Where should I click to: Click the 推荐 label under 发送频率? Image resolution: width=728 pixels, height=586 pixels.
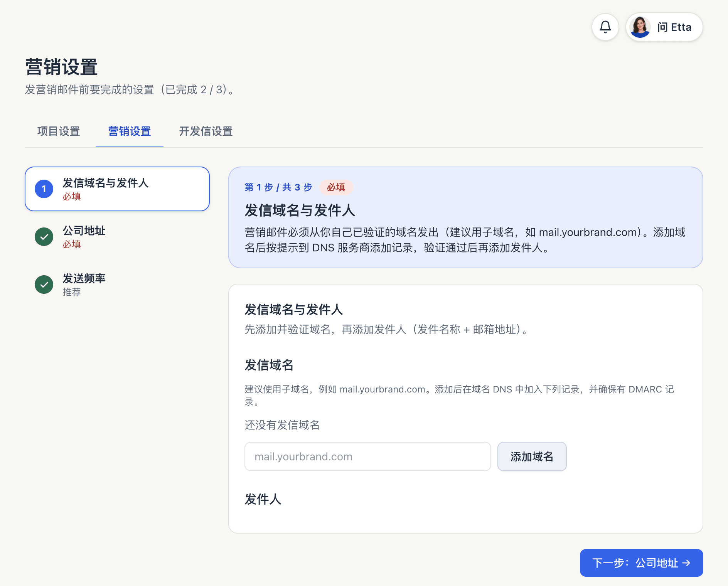point(72,292)
